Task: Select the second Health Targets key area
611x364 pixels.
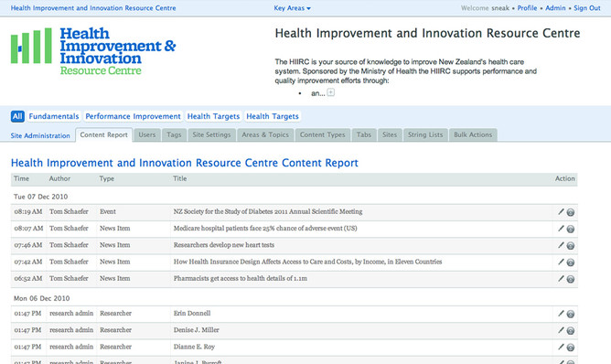Action: 273,116
